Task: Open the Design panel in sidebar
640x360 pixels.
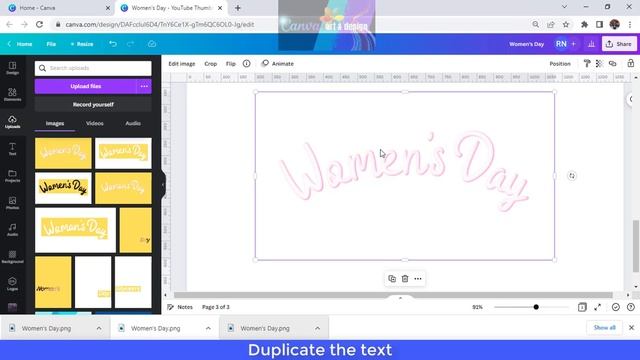Action: [12, 68]
